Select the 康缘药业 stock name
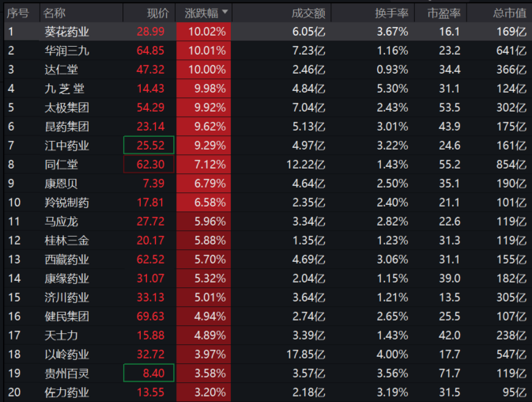 click(x=67, y=279)
